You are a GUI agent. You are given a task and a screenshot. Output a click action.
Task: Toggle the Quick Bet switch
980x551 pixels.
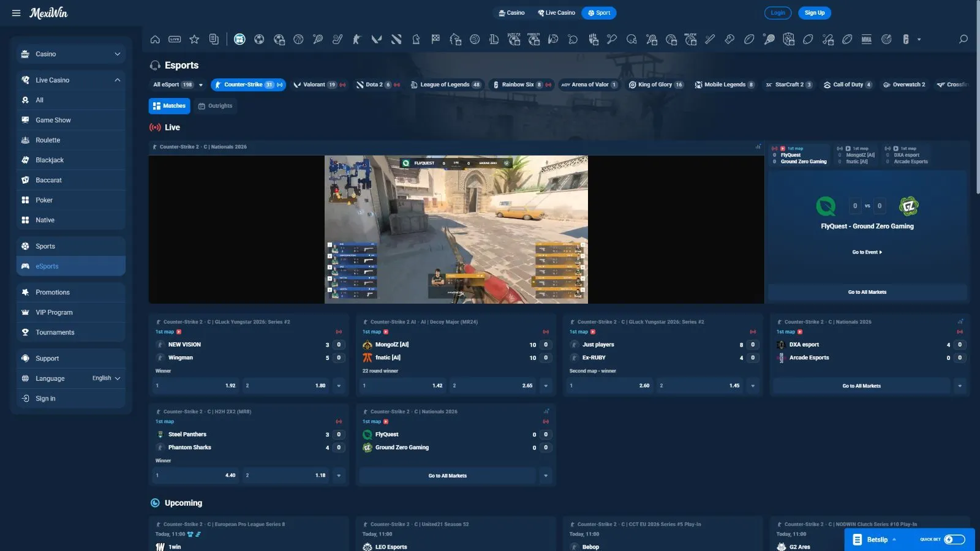(x=954, y=539)
